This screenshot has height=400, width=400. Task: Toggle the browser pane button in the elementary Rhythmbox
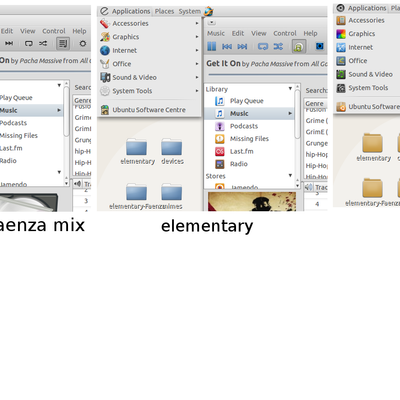299,46
